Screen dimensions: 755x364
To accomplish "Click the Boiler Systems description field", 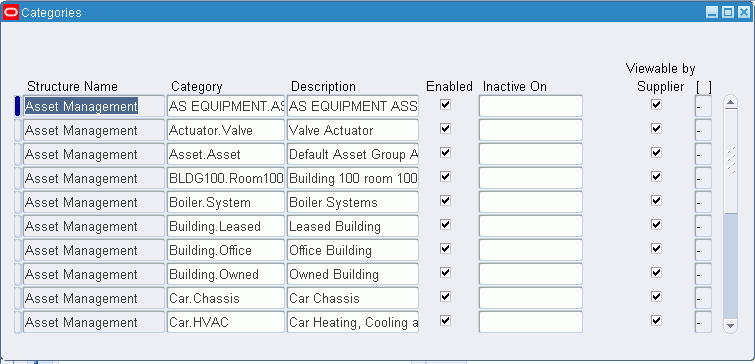I will (x=353, y=202).
